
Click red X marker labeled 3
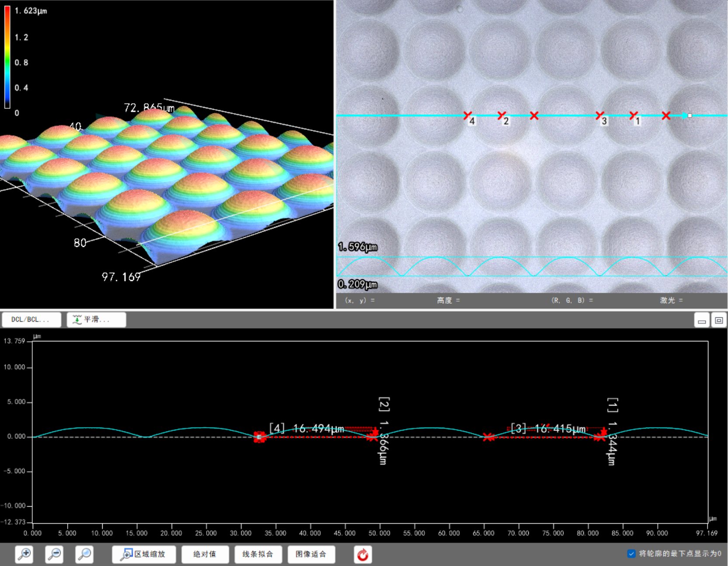[600, 115]
